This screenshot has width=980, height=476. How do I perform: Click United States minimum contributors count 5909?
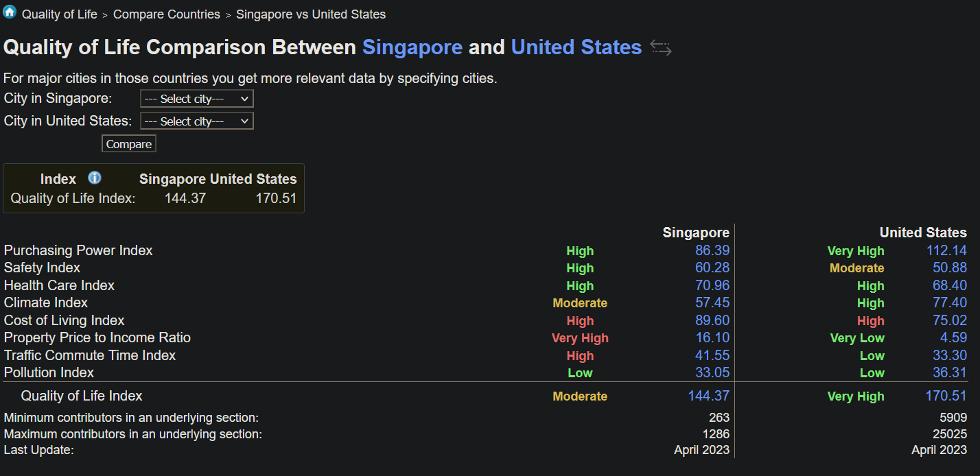pos(953,418)
